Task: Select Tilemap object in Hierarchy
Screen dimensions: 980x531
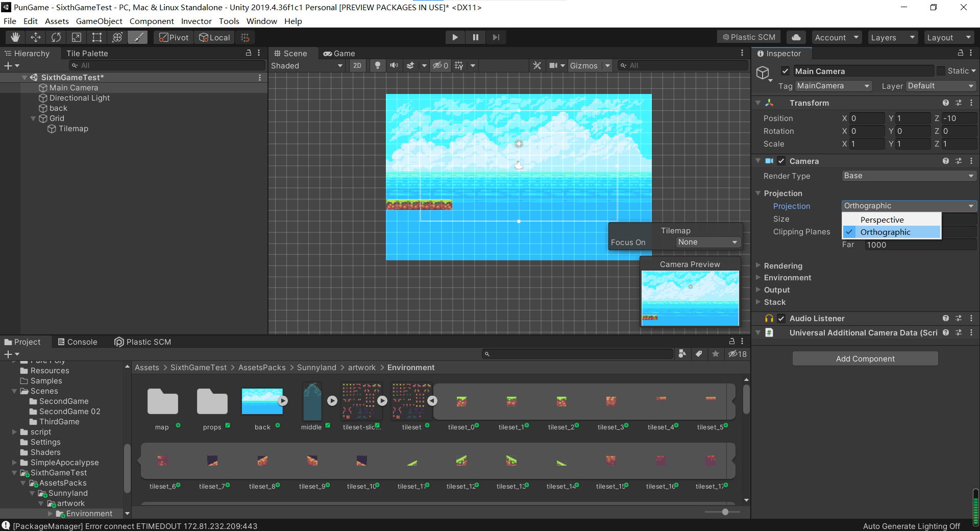Action: coord(73,129)
